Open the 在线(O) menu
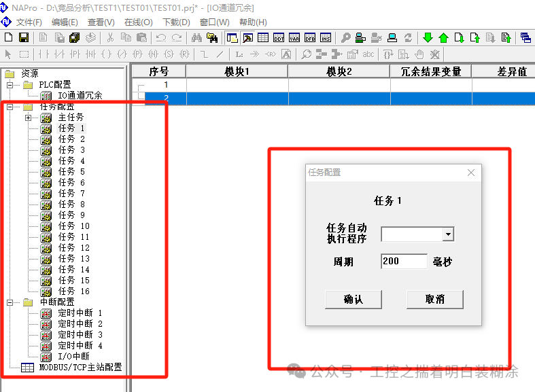The image size is (535, 392). click(138, 22)
